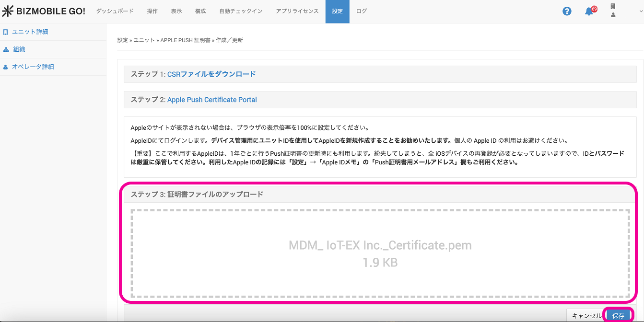Click the blue help question mark icon
The height and width of the screenshot is (322, 644).
(567, 11)
